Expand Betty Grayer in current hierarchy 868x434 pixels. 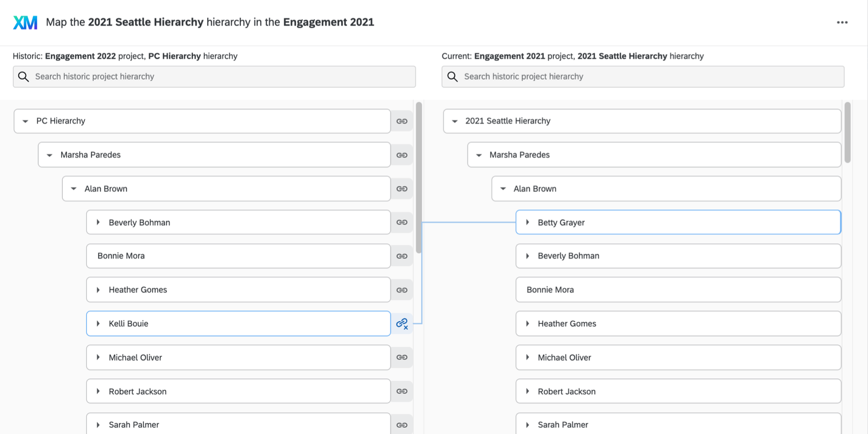pos(527,223)
